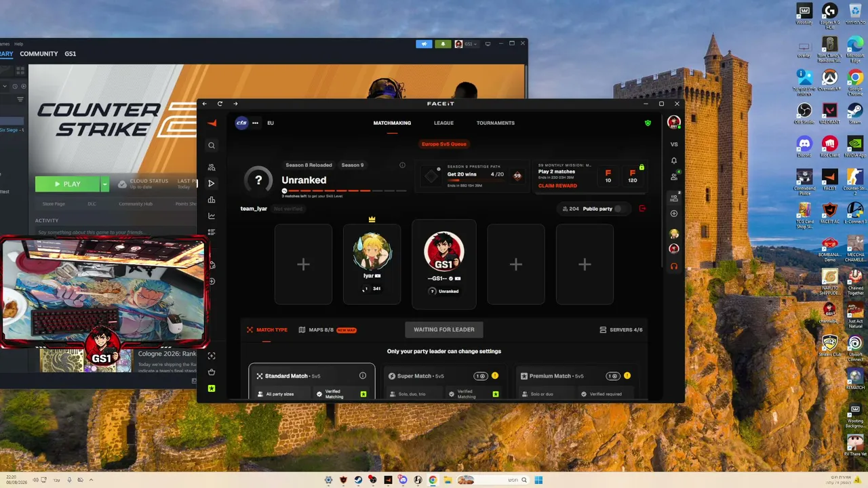Open the three-dots menu beside CS2 logo
Screen dimensions: 868x488
[255, 123]
